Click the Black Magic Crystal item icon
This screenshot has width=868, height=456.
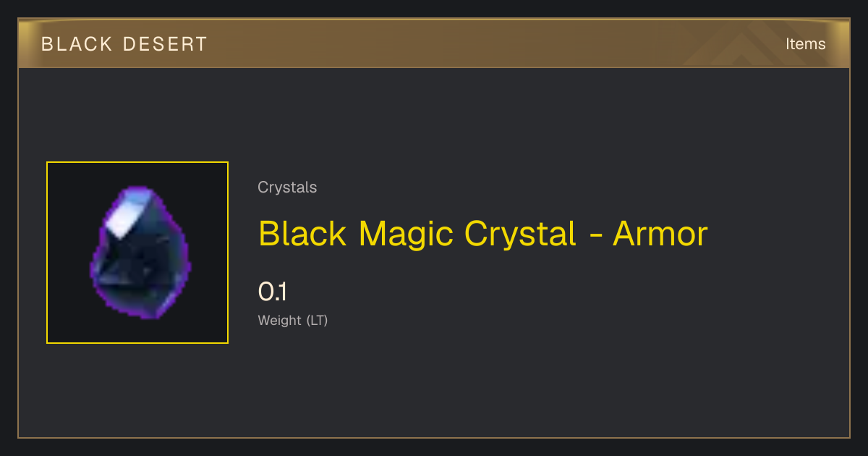(x=140, y=253)
